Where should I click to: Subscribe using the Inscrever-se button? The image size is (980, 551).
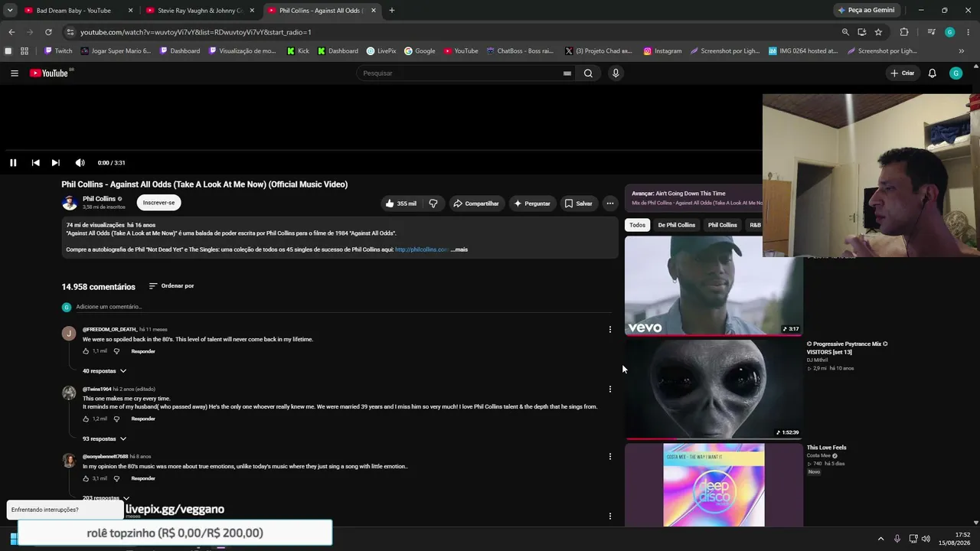tap(159, 203)
